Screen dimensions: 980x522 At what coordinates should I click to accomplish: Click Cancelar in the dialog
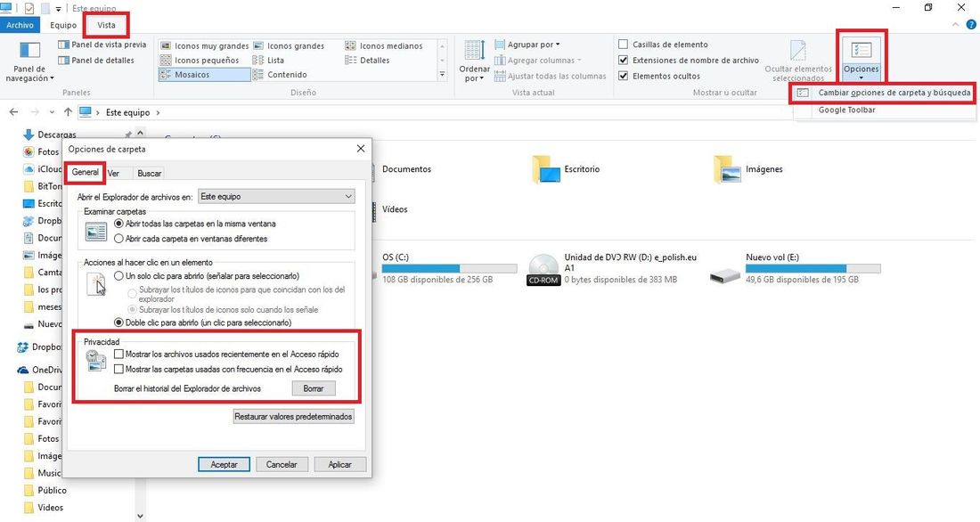282,464
